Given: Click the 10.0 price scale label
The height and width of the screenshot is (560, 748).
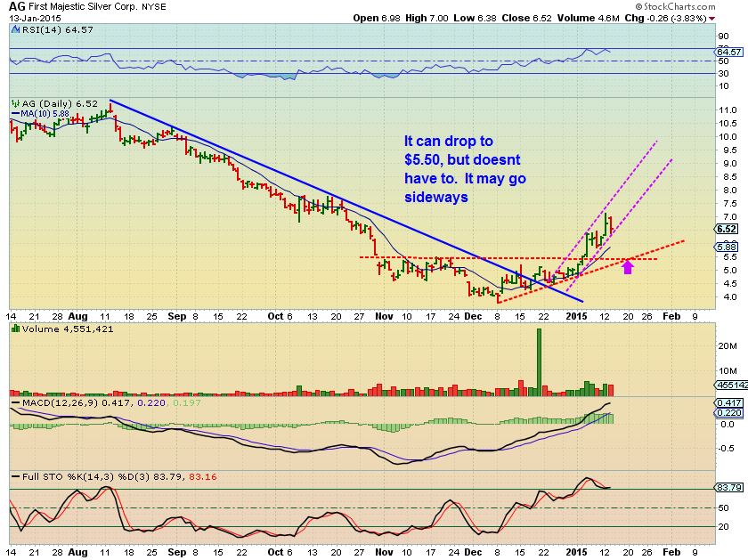Looking at the screenshot, I should [x=728, y=136].
